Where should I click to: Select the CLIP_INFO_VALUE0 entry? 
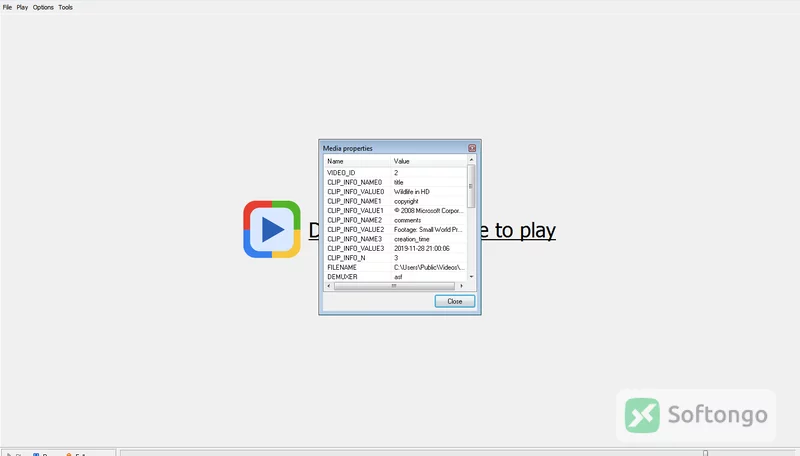356,192
